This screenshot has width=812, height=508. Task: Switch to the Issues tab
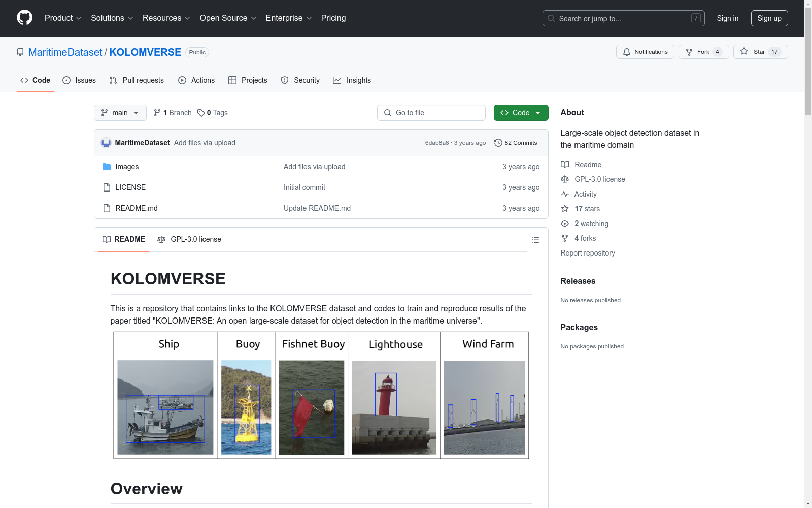[79, 80]
